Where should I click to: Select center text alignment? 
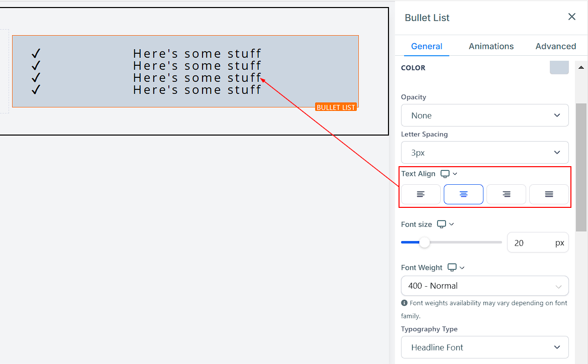(x=463, y=194)
